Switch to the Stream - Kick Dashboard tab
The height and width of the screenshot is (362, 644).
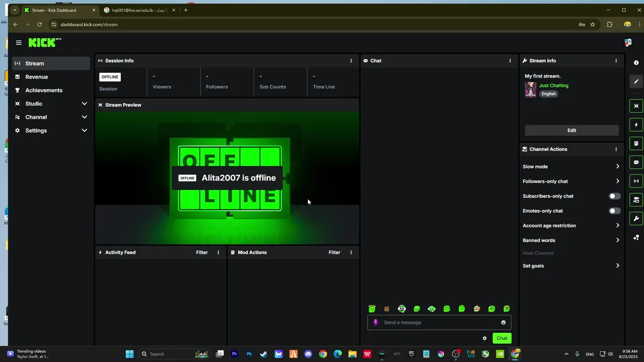59,10
